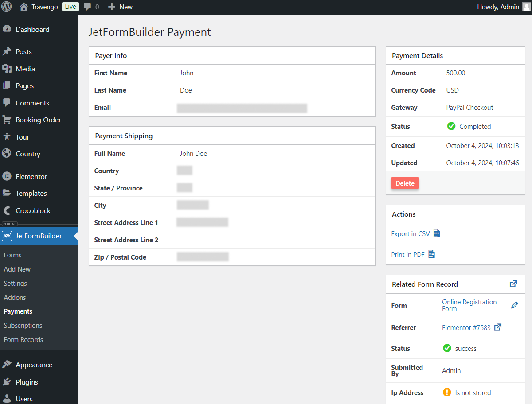The width and height of the screenshot is (532, 404).
Task: Select the JetFormBuilder jet icon in sidebar
Action: (x=7, y=236)
